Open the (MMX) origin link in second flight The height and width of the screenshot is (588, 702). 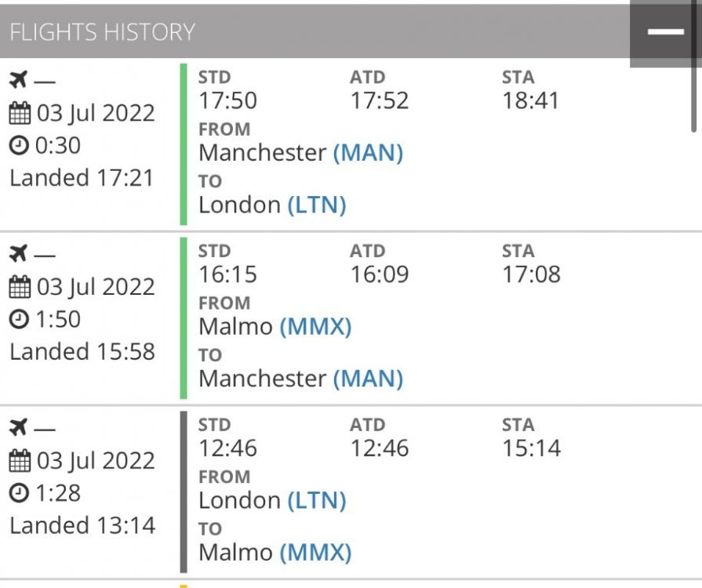315,326
